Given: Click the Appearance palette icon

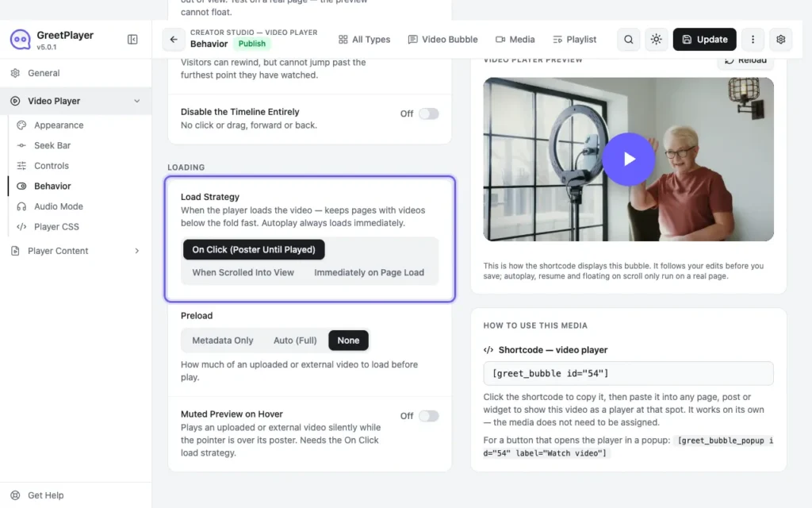Looking at the screenshot, I should click(21, 125).
